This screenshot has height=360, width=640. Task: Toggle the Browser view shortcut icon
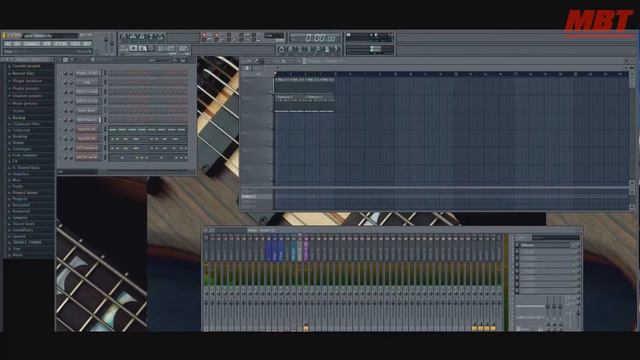pyautogui.click(x=151, y=37)
